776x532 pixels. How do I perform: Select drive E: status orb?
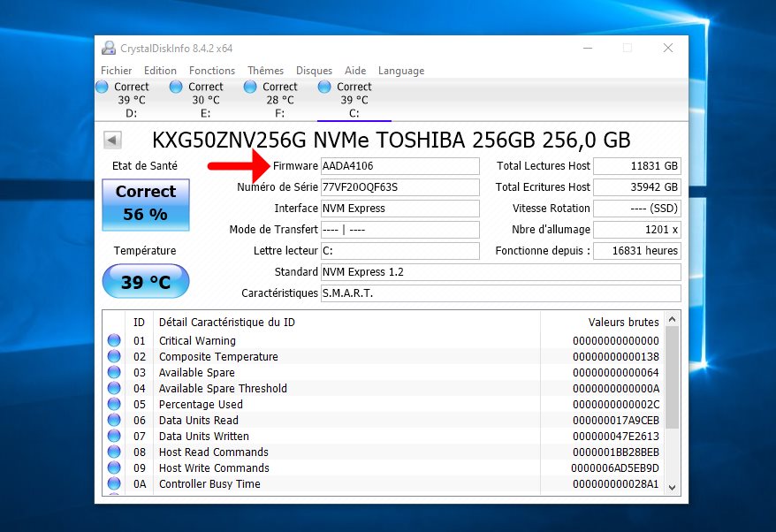point(176,87)
